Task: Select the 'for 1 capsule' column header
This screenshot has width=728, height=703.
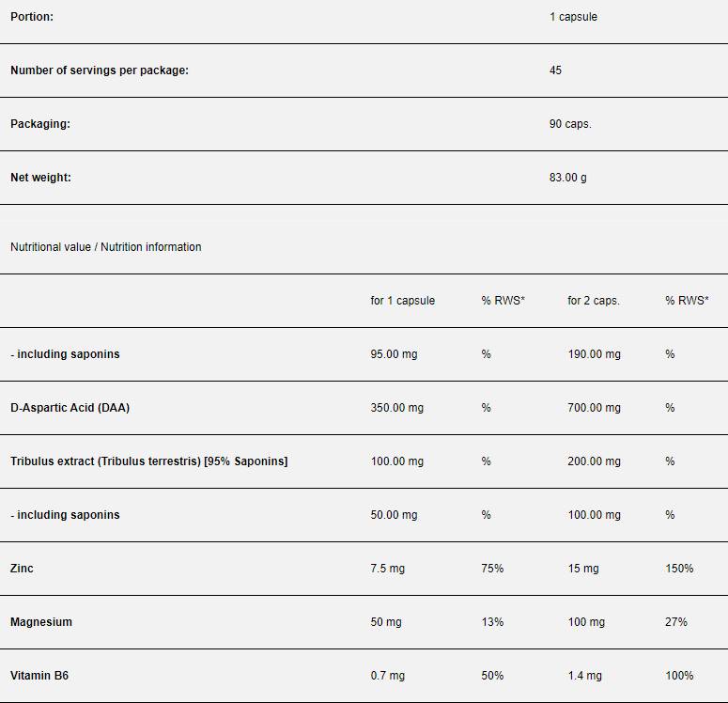Action: point(402,301)
